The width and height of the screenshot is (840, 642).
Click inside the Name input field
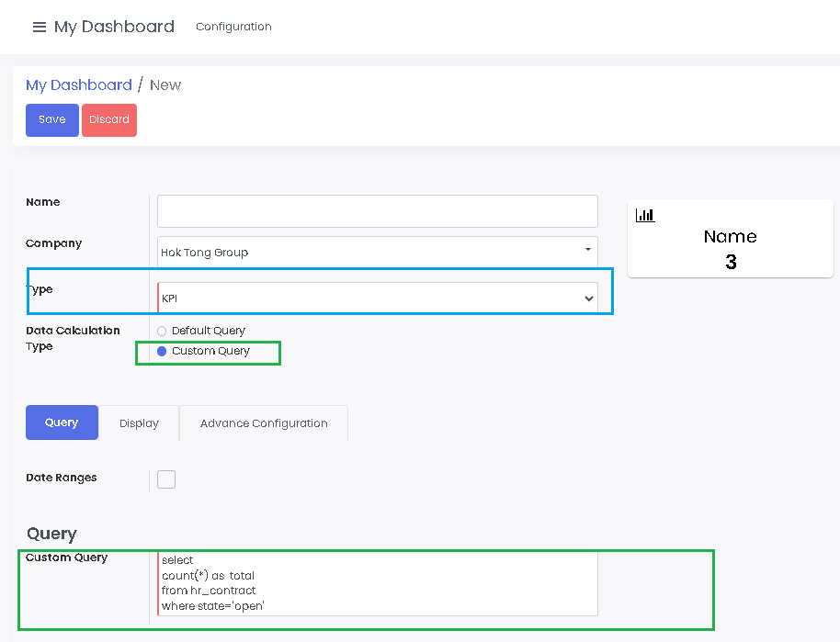[x=377, y=211]
